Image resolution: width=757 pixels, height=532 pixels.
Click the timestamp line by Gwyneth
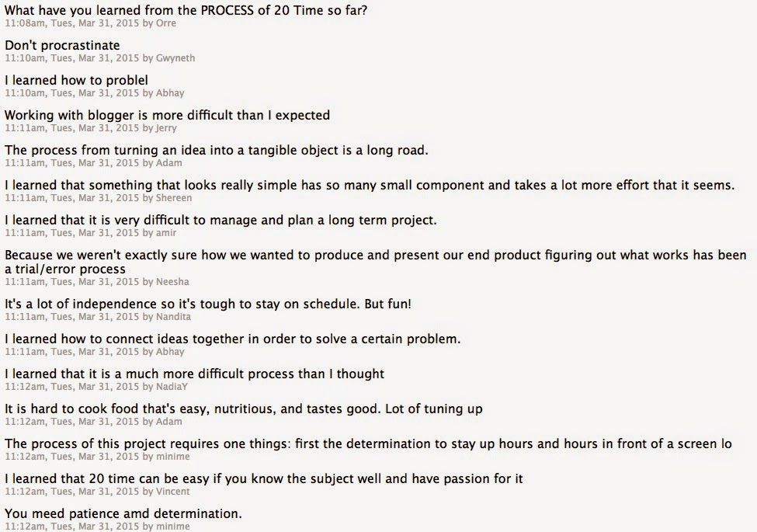99,59
